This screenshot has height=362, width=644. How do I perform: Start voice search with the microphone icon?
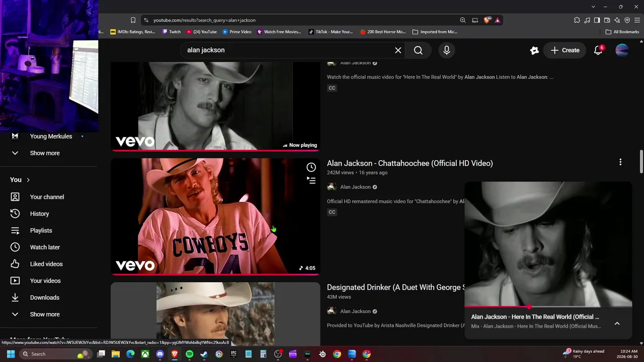(446, 50)
